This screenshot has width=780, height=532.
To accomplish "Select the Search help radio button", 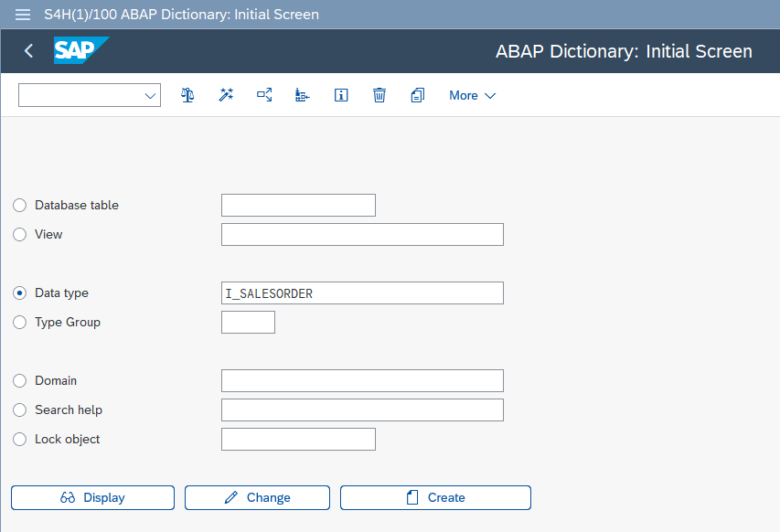I will point(19,410).
